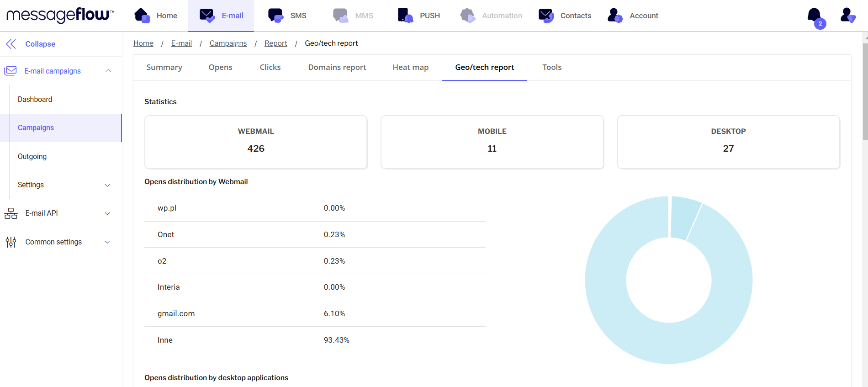Click the vertical page scrollbar
868x387 pixels.
865,91
